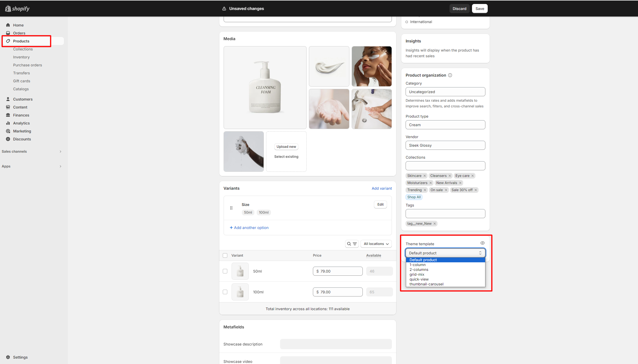This screenshot has height=364, width=638.
Task: Check the 50ml variant checkbox
Action: pos(225,271)
